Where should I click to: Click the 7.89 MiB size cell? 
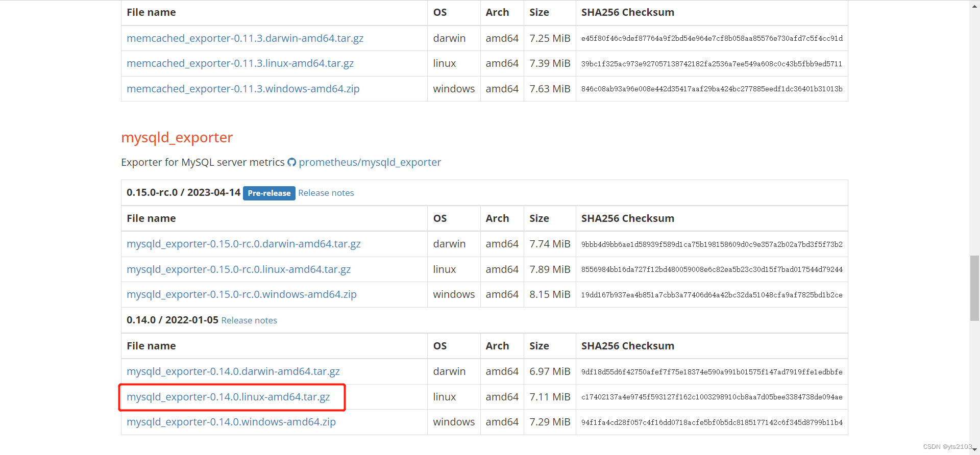(550, 269)
